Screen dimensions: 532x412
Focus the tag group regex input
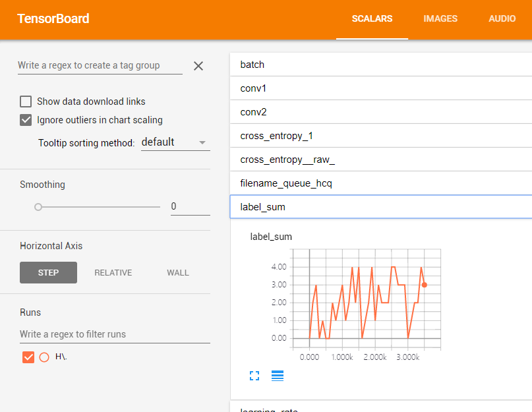(100, 65)
